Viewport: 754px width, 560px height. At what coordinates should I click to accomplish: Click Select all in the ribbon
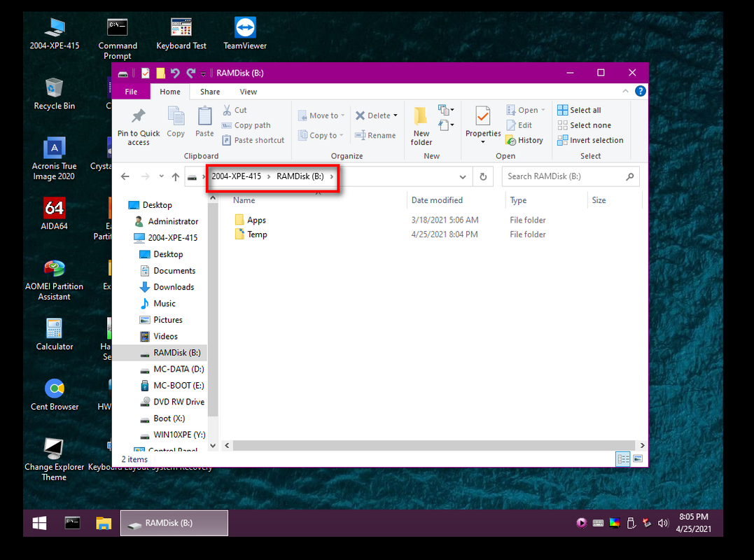point(579,110)
